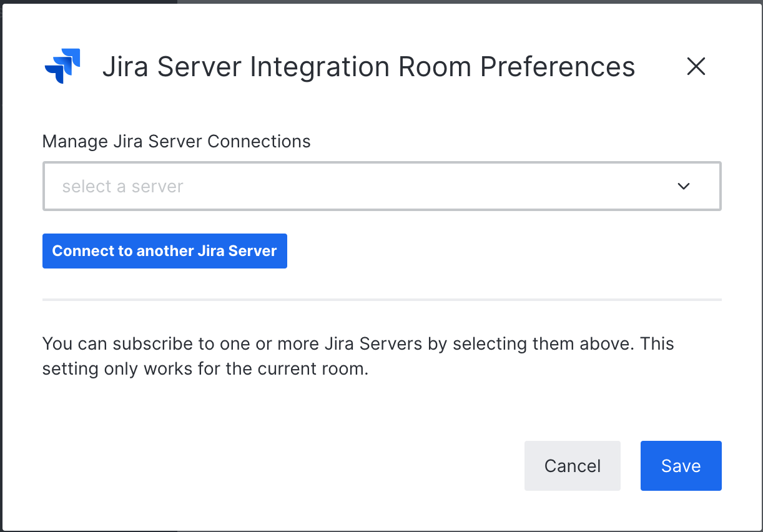Image resolution: width=763 pixels, height=532 pixels.
Task: Click 'Jira Servers' in the description sentence
Action: (x=373, y=343)
